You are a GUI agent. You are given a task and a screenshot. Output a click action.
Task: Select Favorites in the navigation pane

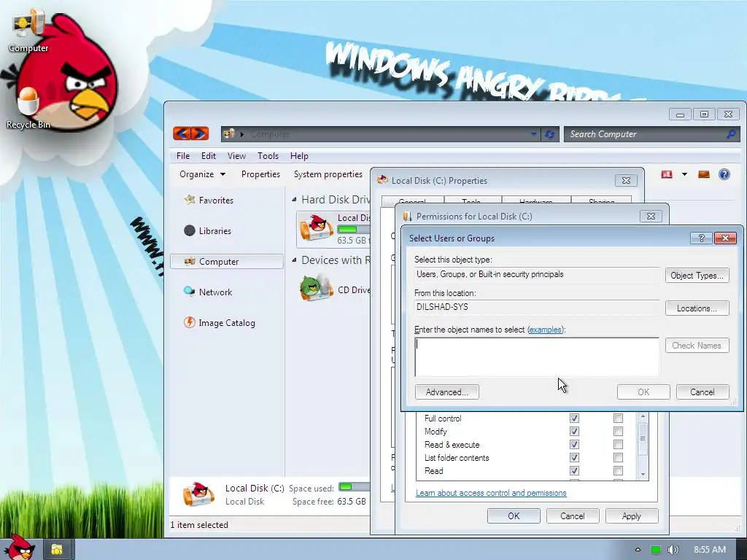pos(216,201)
